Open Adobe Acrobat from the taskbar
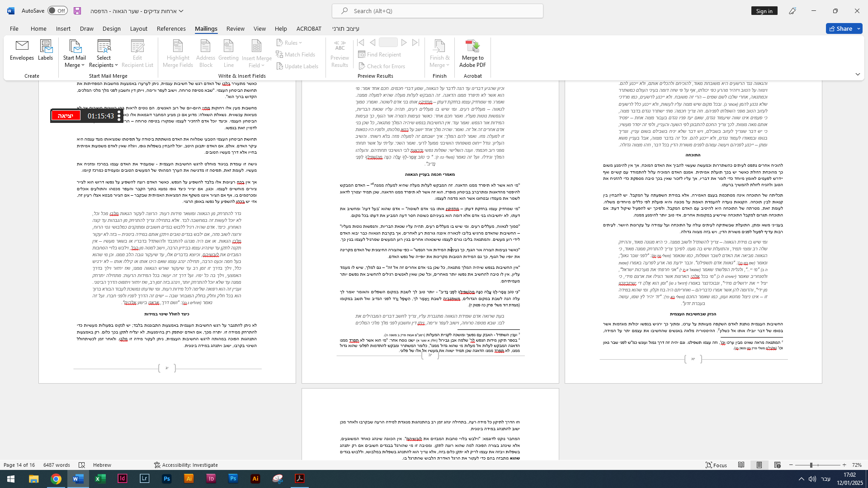This screenshot has width=868, height=488. (300, 479)
